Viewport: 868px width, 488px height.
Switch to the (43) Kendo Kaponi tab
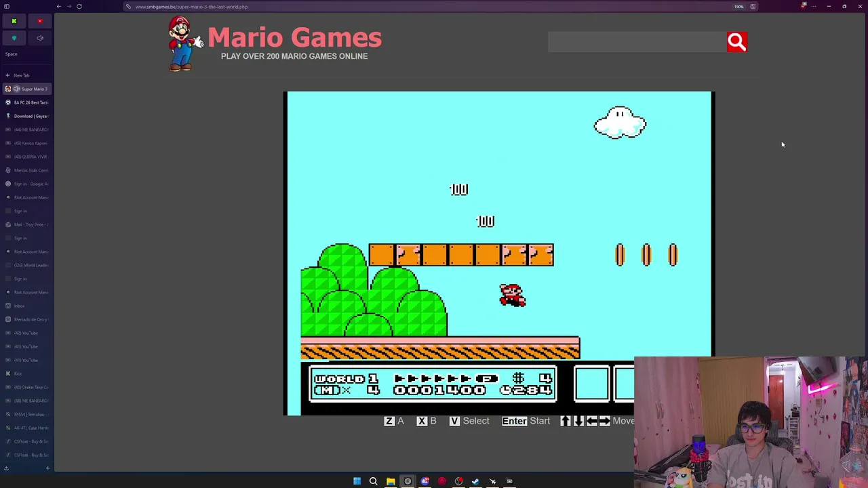point(27,143)
